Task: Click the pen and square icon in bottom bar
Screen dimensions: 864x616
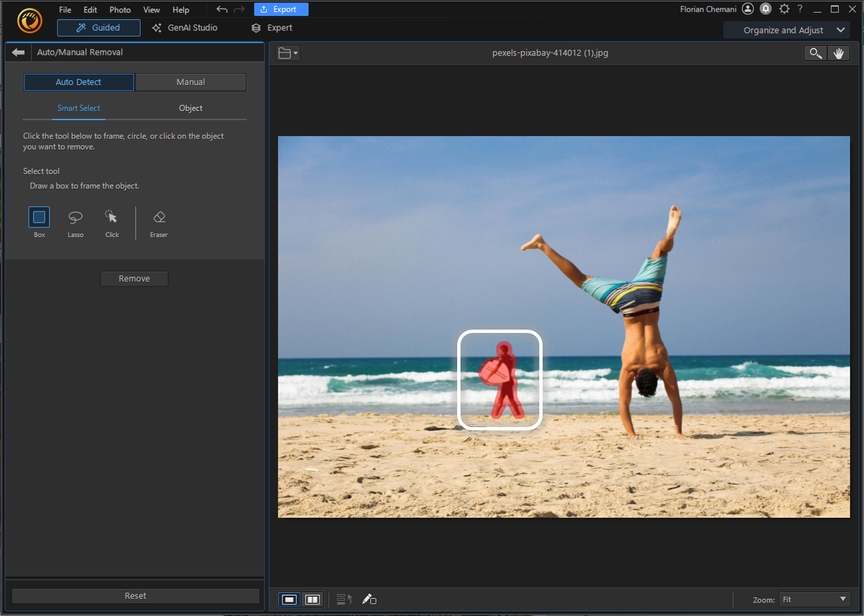Action: (x=369, y=600)
